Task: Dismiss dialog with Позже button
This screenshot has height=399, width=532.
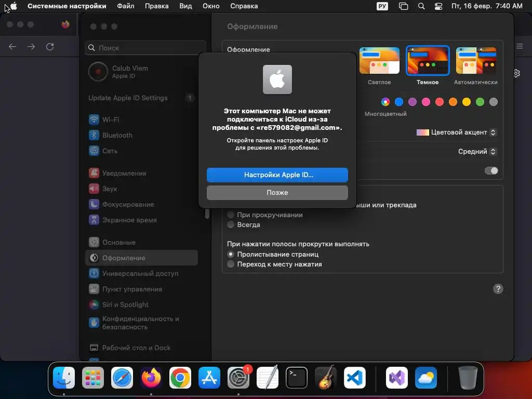Action: click(x=277, y=192)
